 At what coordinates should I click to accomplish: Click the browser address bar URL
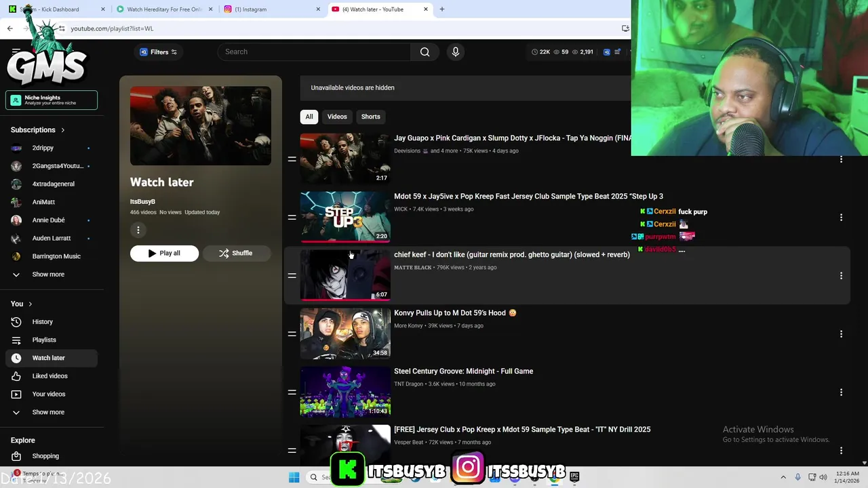112,28
